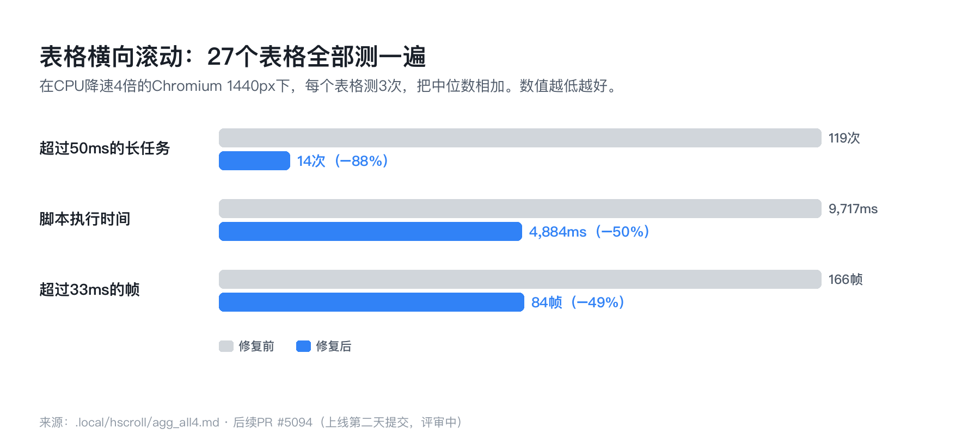Select the 修复后 legend label

334,346
